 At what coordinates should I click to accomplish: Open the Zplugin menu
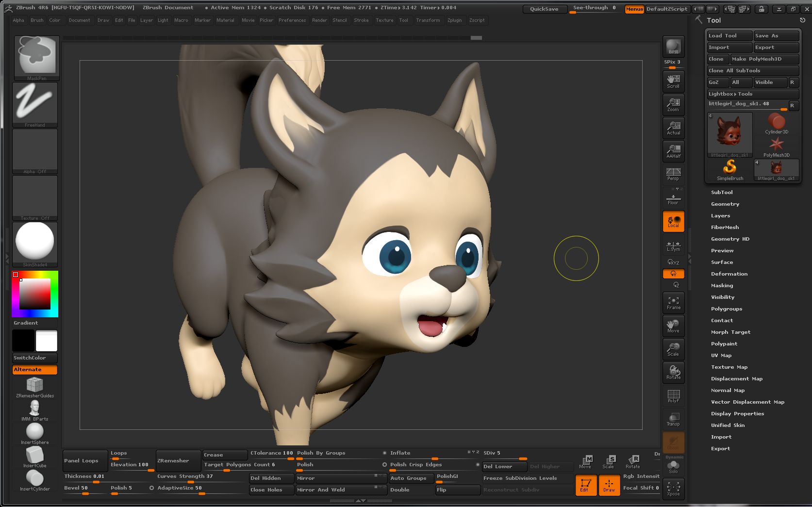click(x=454, y=20)
